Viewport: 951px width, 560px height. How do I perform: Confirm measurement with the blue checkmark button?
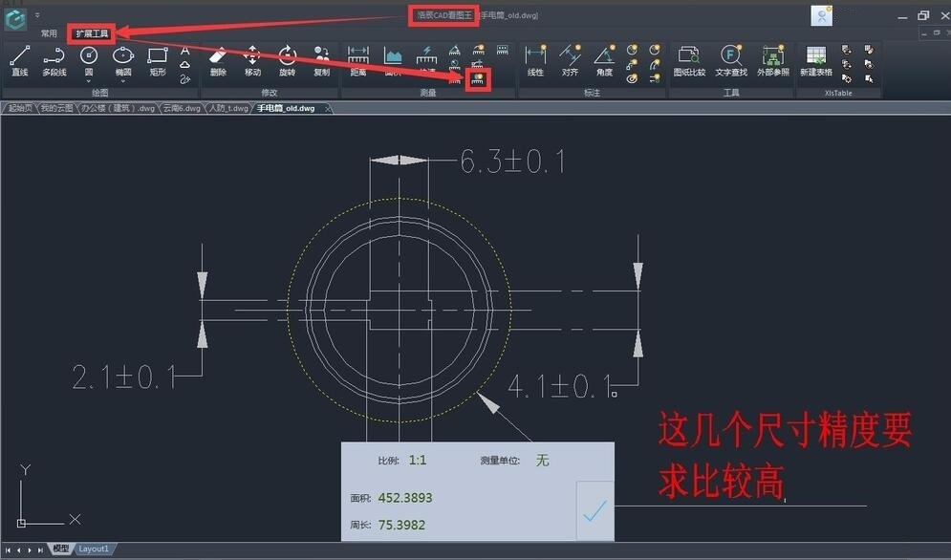pos(594,513)
